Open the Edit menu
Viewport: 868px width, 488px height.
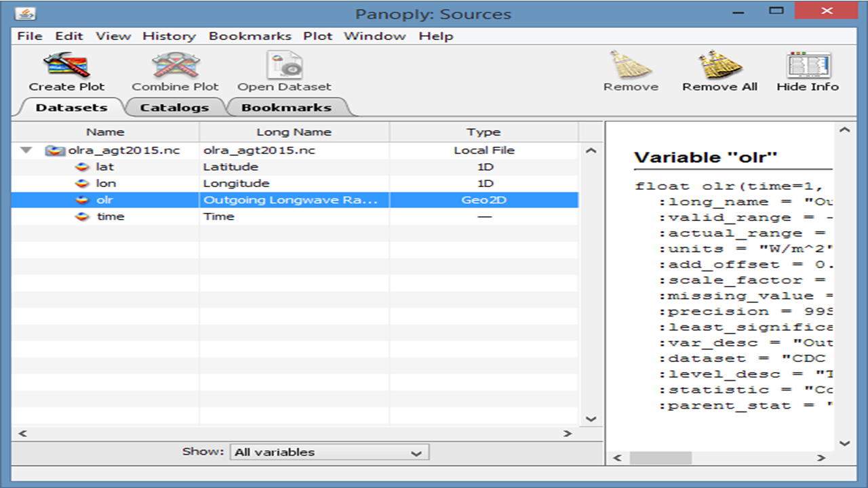pos(68,36)
